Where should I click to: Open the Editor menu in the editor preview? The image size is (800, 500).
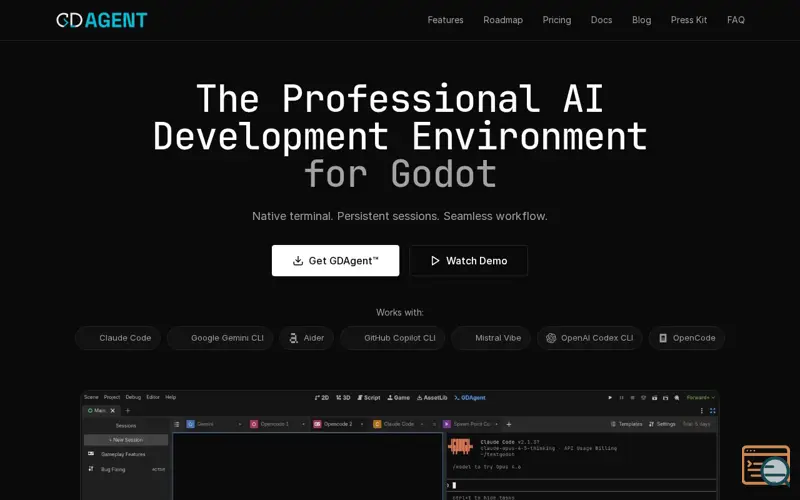coord(153,397)
